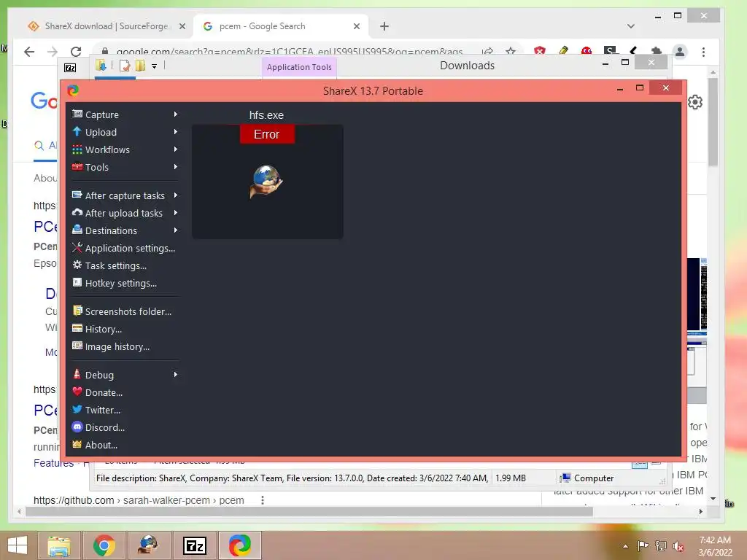Expand the Workflows submenu arrow
Viewport: 747px width, 560px height.
coord(176,149)
